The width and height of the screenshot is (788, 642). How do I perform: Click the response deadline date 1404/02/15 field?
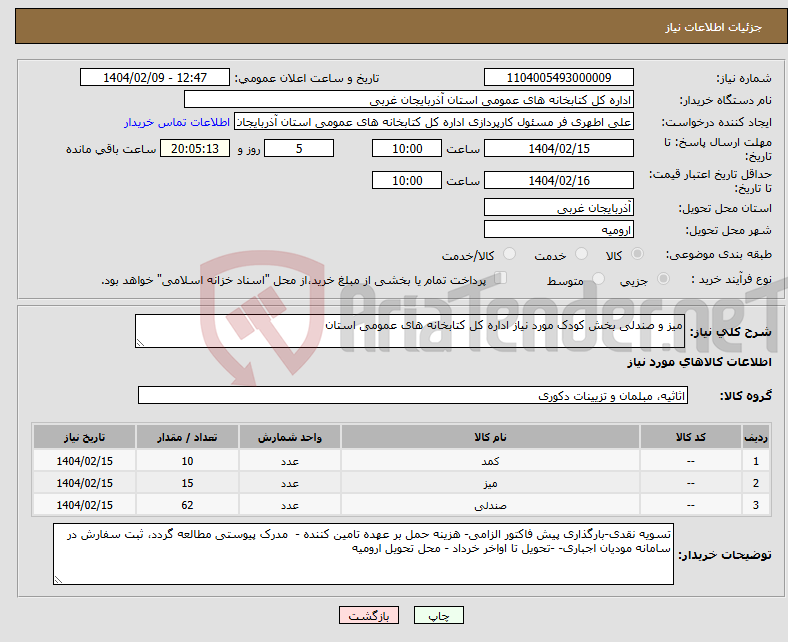[x=558, y=148]
